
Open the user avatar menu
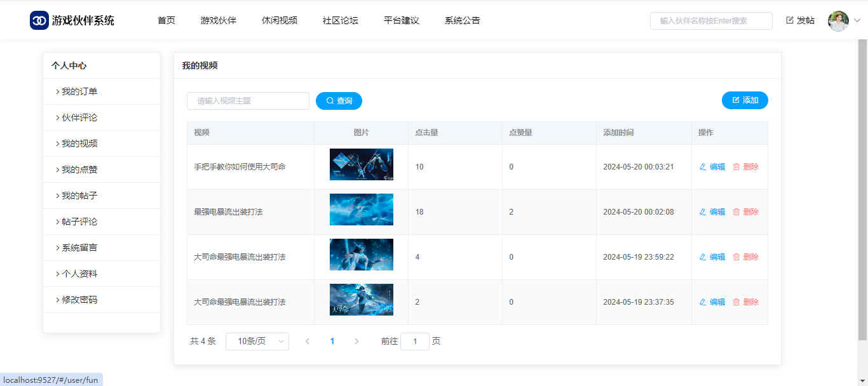[838, 21]
